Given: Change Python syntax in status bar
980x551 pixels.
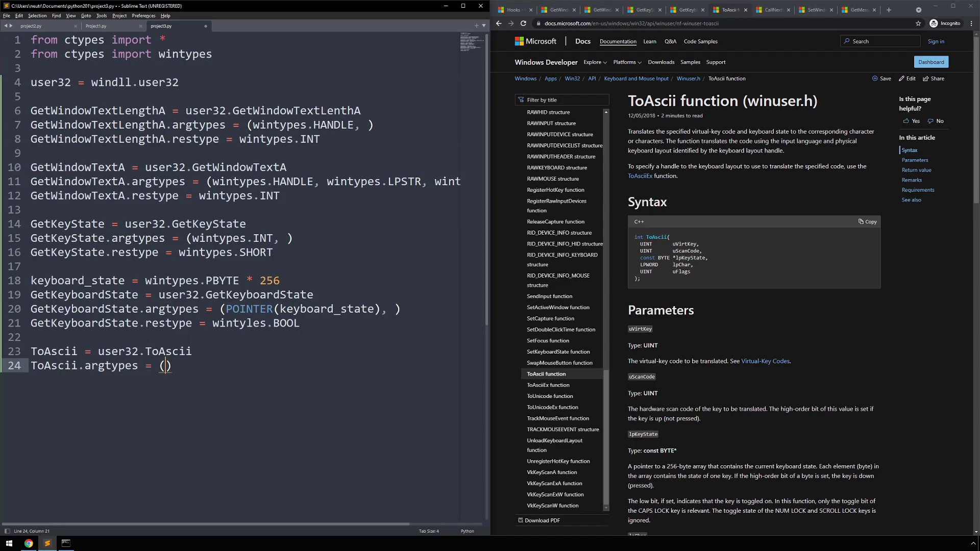Looking at the screenshot, I should [467, 531].
